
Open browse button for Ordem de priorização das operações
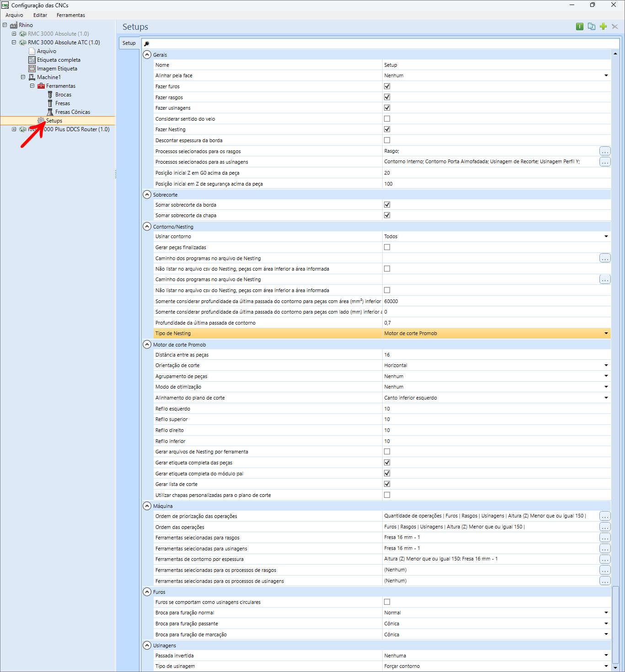(605, 516)
